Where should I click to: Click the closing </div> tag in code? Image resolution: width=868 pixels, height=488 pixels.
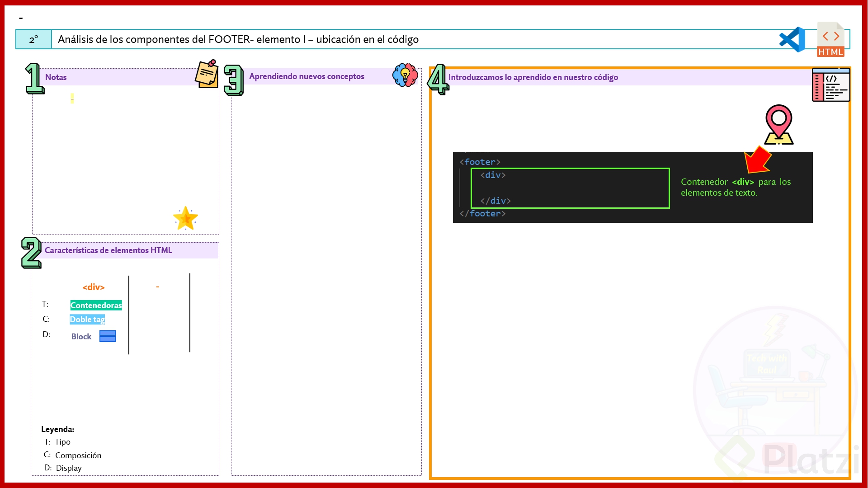495,201
